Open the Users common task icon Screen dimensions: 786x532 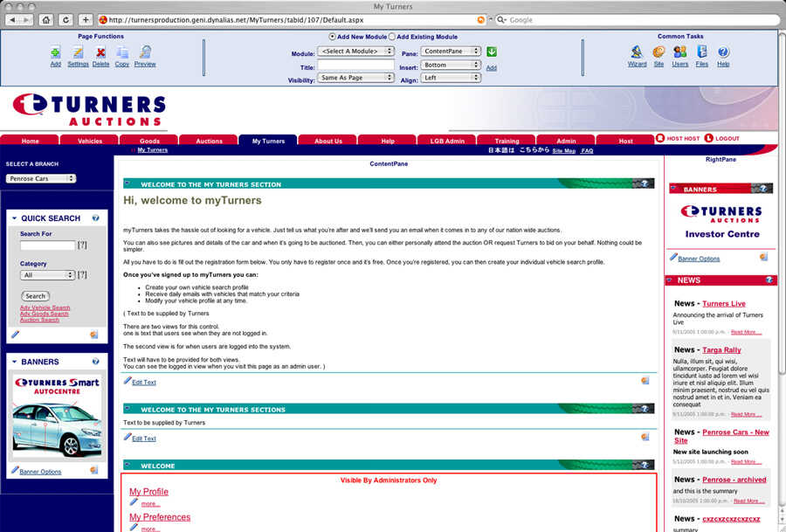679,52
